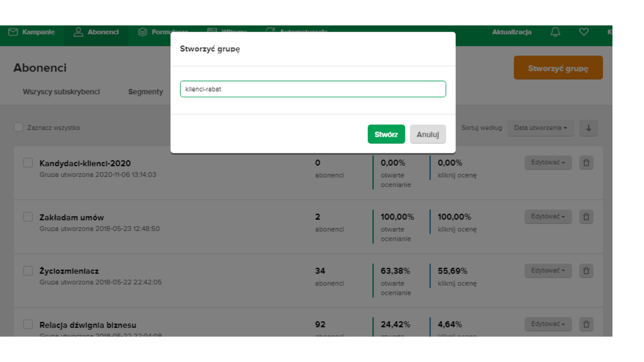This screenshot has height=362, width=644.
Task: Open Edytować dropdown for Życiozmieniacz group
Action: [x=548, y=270]
